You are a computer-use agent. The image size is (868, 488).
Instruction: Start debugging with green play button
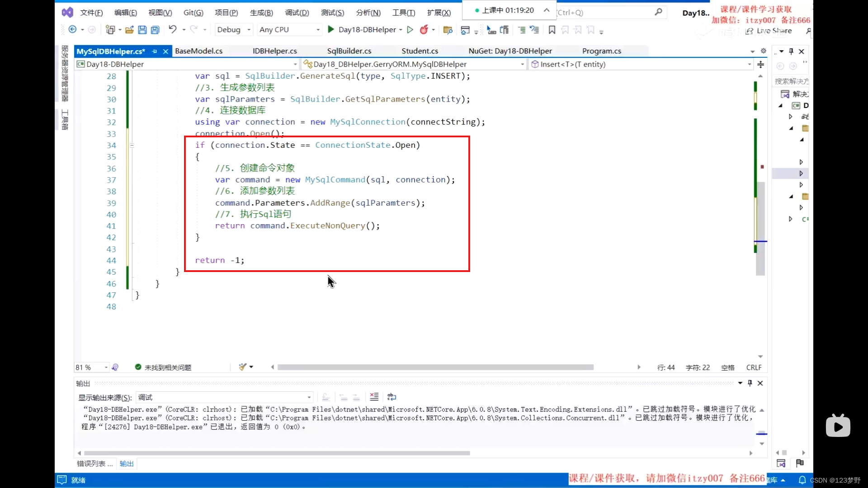click(331, 30)
